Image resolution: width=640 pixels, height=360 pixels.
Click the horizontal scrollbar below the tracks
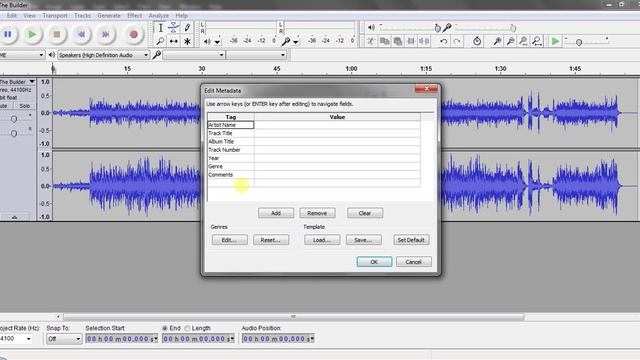click(293, 317)
